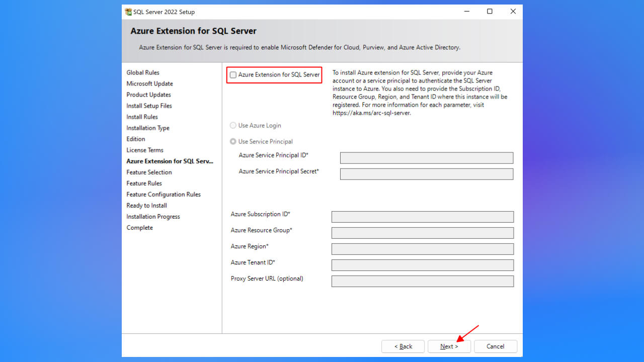Click the Azure Tenant ID field
Viewport: 644px width, 362px height.
pyautogui.click(x=423, y=265)
